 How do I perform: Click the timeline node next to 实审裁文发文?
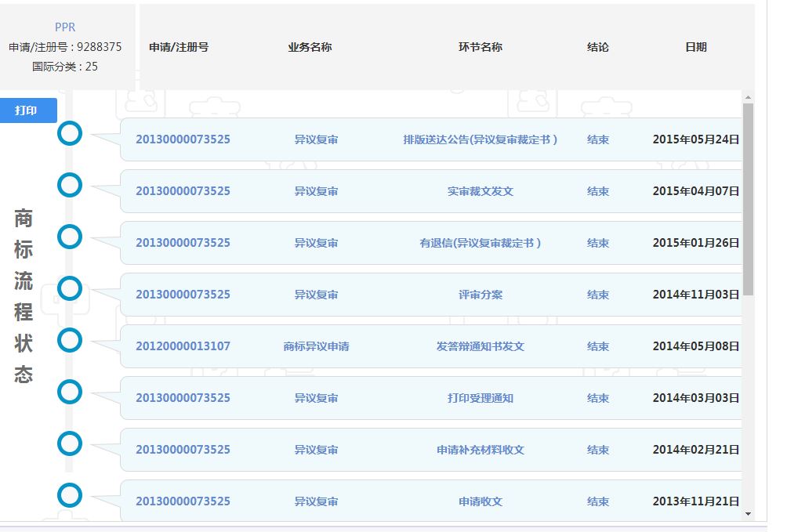tap(70, 185)
